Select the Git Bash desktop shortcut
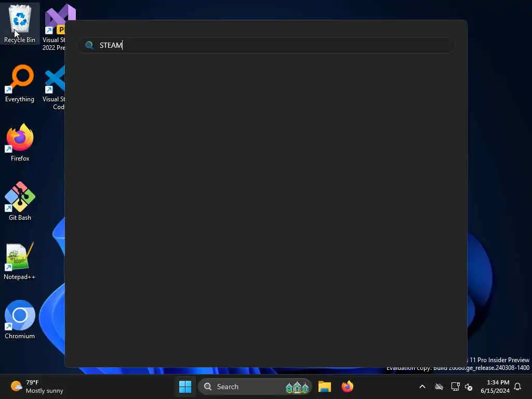This screenshot has height=399, width=532. pyautogui.click(x=20, y=202)
